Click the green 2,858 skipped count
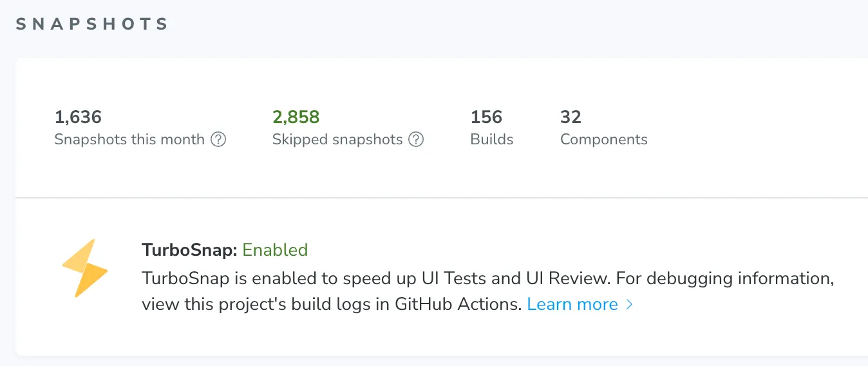This screenshot has height=366, width=868. [296, 117]
